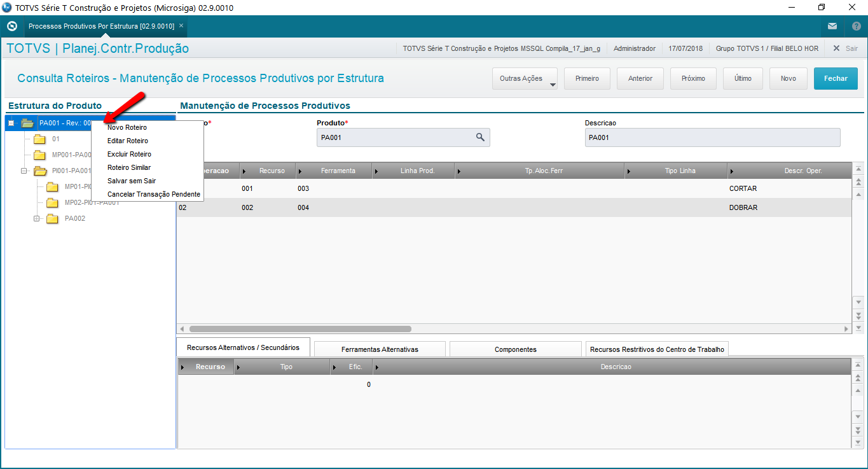The width and height of the screenshot is (868, 469).
Task: Click the double-up page arrow of operations grid
Action: tap(858, 182)
